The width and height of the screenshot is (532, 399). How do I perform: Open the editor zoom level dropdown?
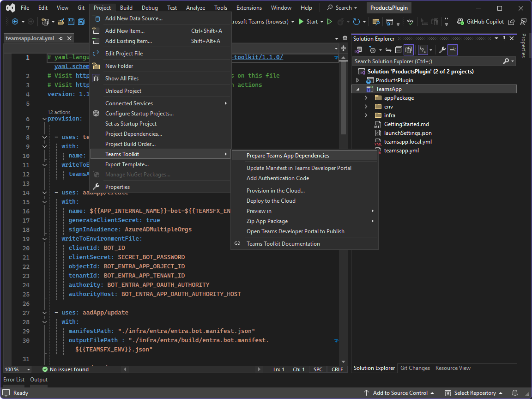click(x=28, y=369)
